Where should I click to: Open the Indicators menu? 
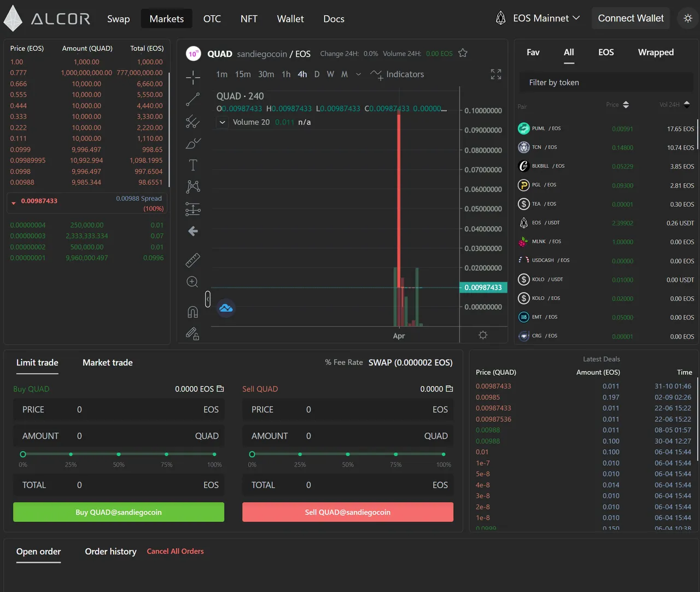(397, 74)
